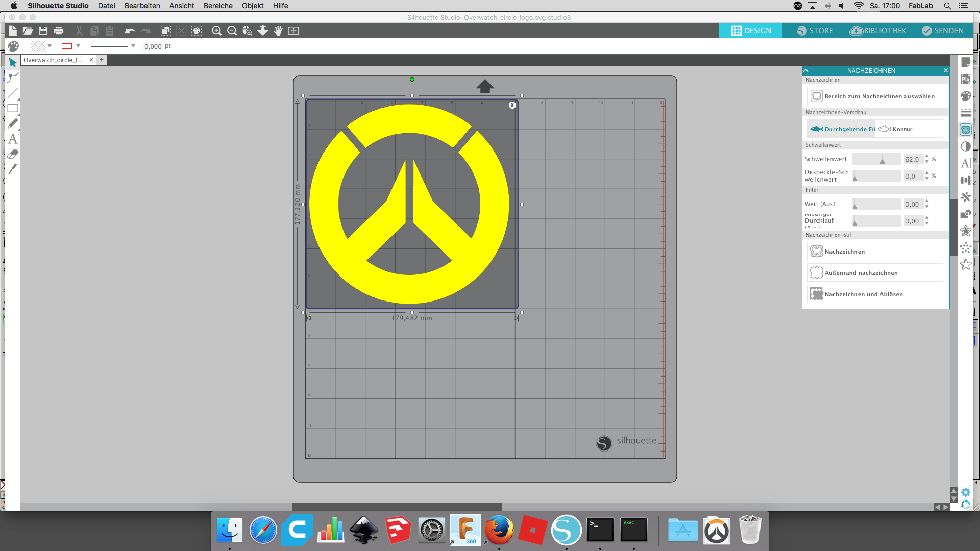The height and width of the screenshot is (551, 980).
Task: Toggle Durchgehende Füllung preview mode
Action: (842, 129)
